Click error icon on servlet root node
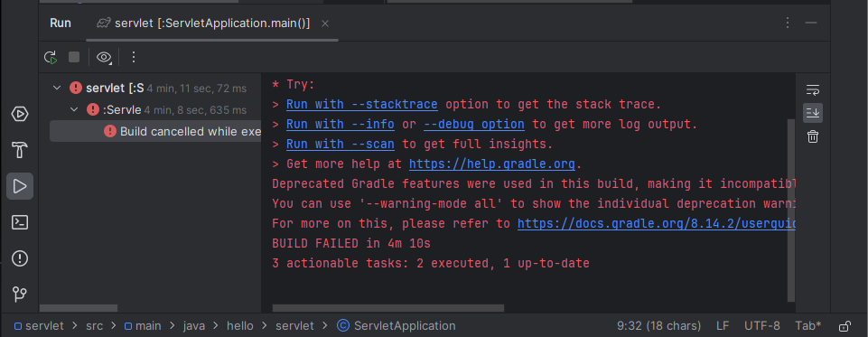Viewport: 868px width, 337px height. click(76, 88)
